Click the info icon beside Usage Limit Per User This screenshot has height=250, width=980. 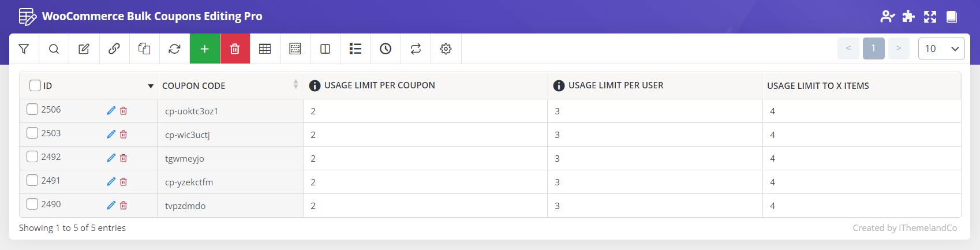(559, 86)
